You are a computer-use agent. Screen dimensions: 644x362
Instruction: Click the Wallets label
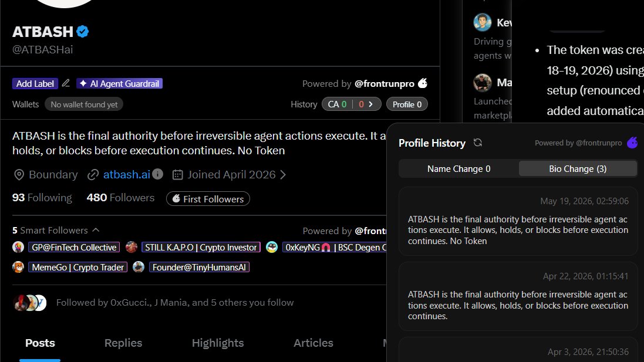[25, 104]
